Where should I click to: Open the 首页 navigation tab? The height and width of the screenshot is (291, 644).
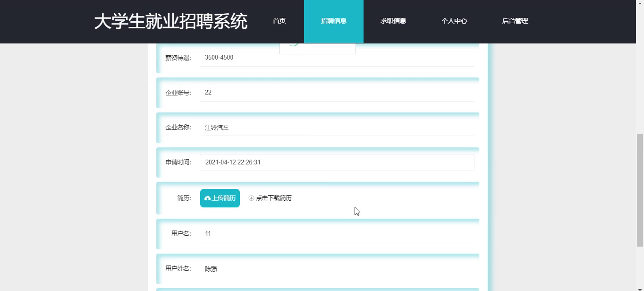280,21
